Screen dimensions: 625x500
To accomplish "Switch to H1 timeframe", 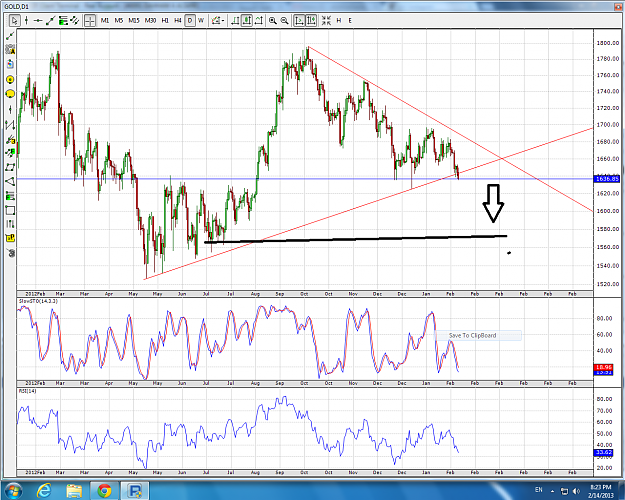I will 165,20.
